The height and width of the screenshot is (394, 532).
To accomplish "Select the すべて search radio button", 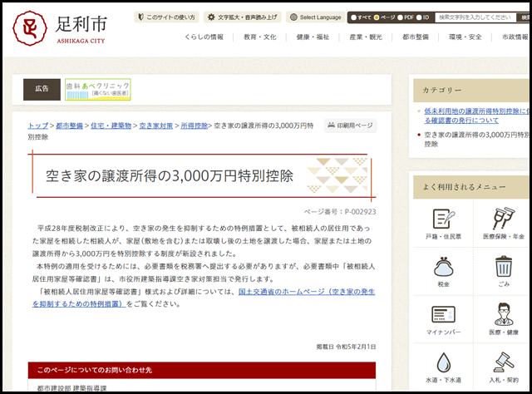I will click(x=353, y=17).
